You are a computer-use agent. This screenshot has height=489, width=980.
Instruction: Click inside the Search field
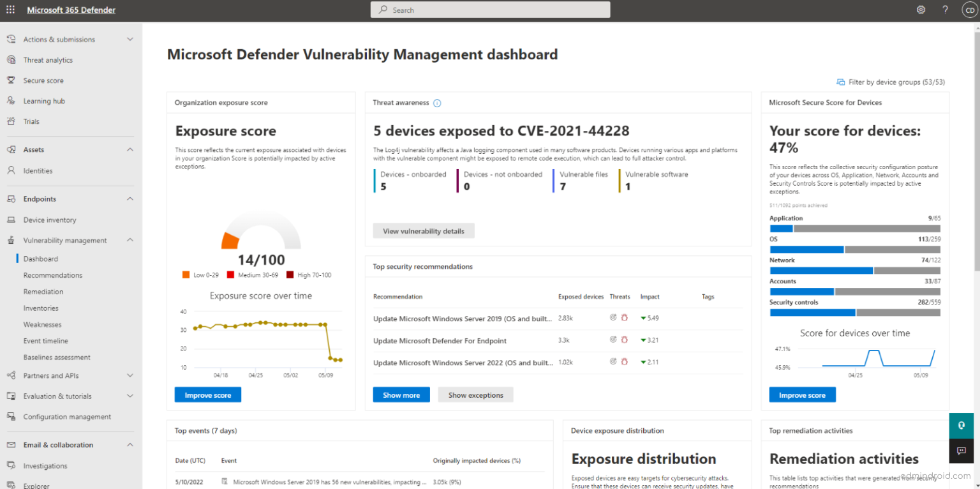[x=490, y=10]
